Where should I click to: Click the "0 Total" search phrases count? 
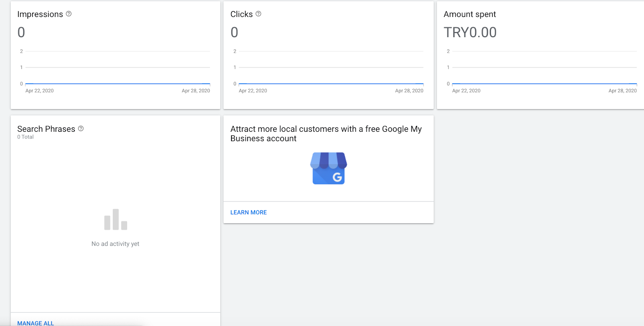pos(25,137)
